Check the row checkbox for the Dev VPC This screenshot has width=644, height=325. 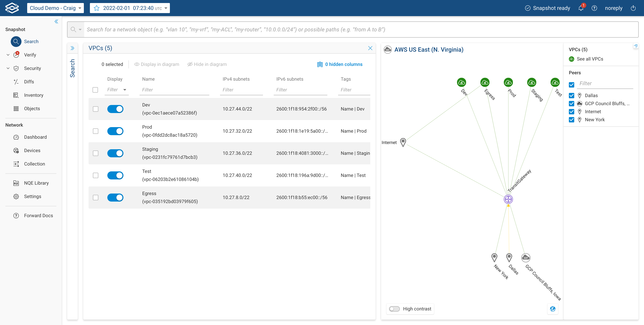click(x=95, y=109)
